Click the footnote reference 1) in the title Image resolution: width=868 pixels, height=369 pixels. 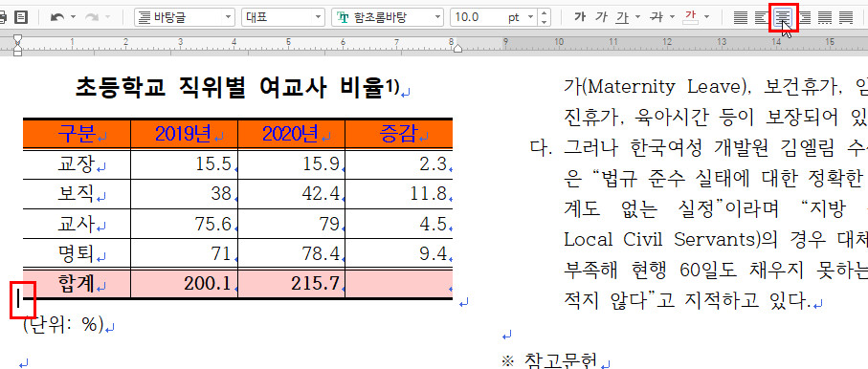pyautogui.click(x=392, y=86)
